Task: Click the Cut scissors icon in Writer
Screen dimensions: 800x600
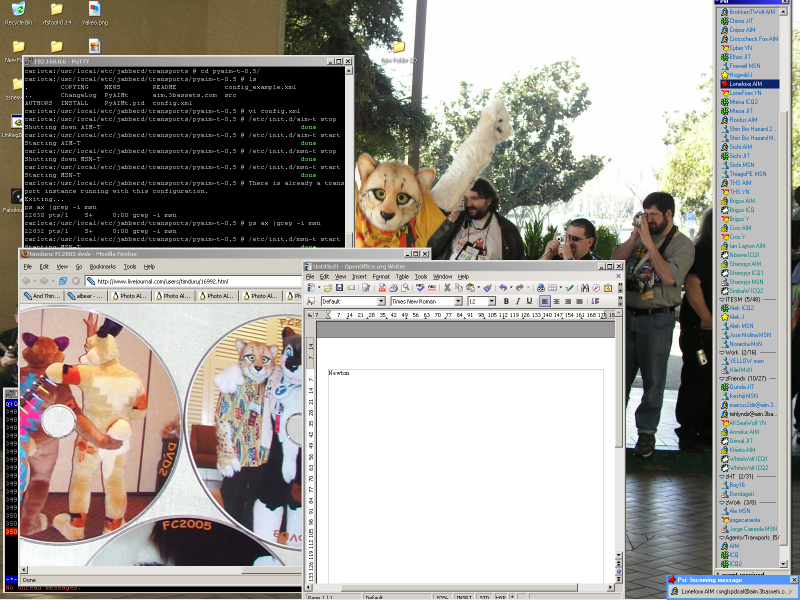Action: [x=447, y=287]
